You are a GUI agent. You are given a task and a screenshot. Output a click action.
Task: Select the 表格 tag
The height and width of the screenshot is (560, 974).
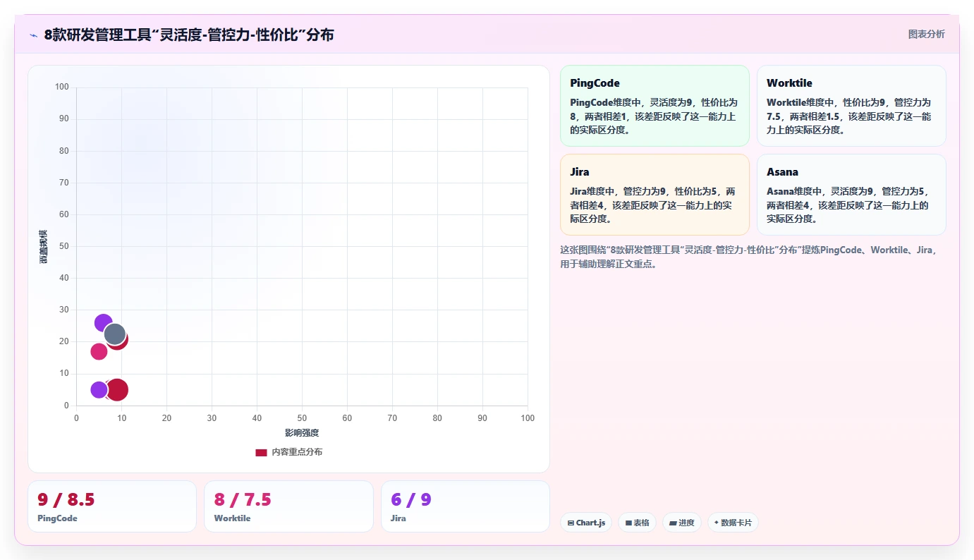click(638, 523)
